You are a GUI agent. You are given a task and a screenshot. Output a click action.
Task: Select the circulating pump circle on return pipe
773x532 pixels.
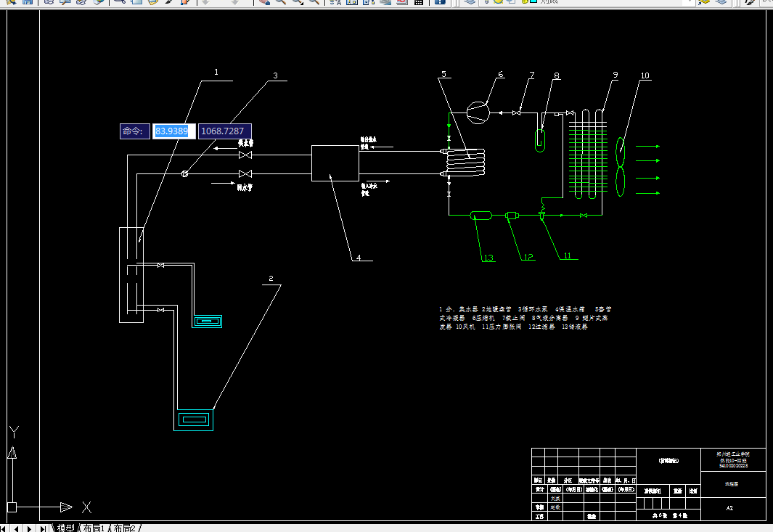click(185, 173)
